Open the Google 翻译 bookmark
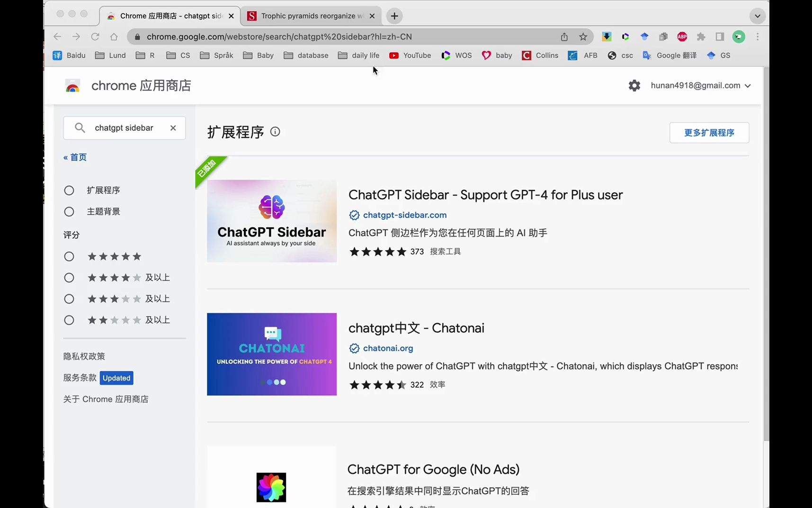Screen dimensions: 812x508 click(x=669, y=55)
